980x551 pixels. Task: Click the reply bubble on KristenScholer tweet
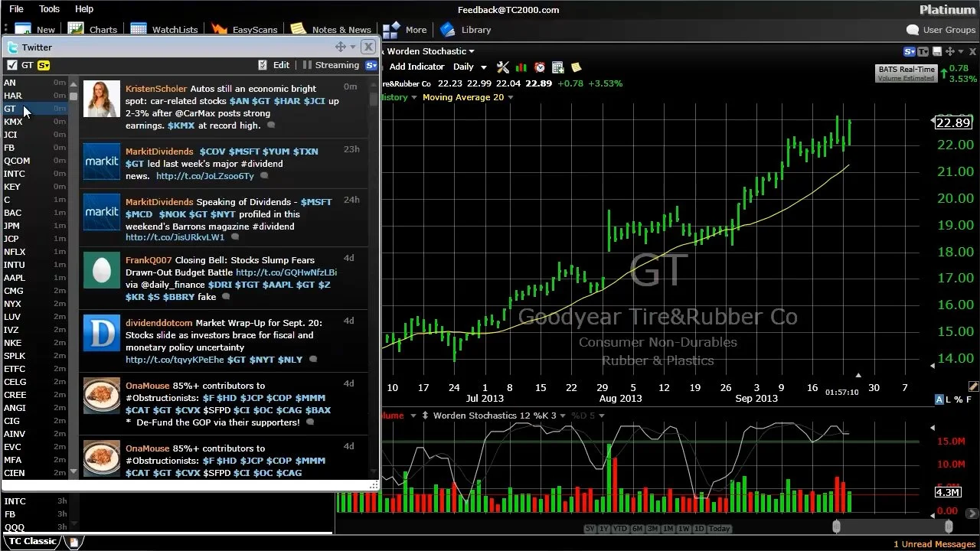(x=271, y=126)
